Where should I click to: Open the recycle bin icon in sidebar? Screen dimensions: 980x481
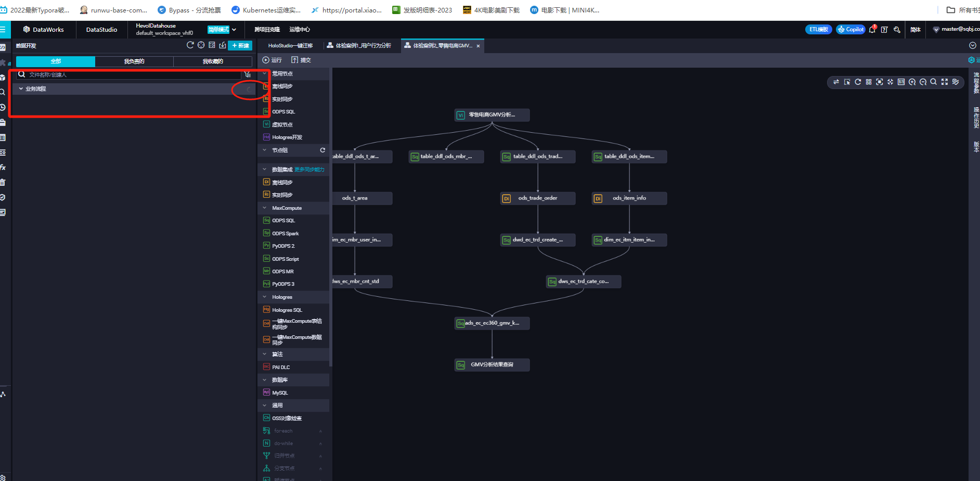3,183
